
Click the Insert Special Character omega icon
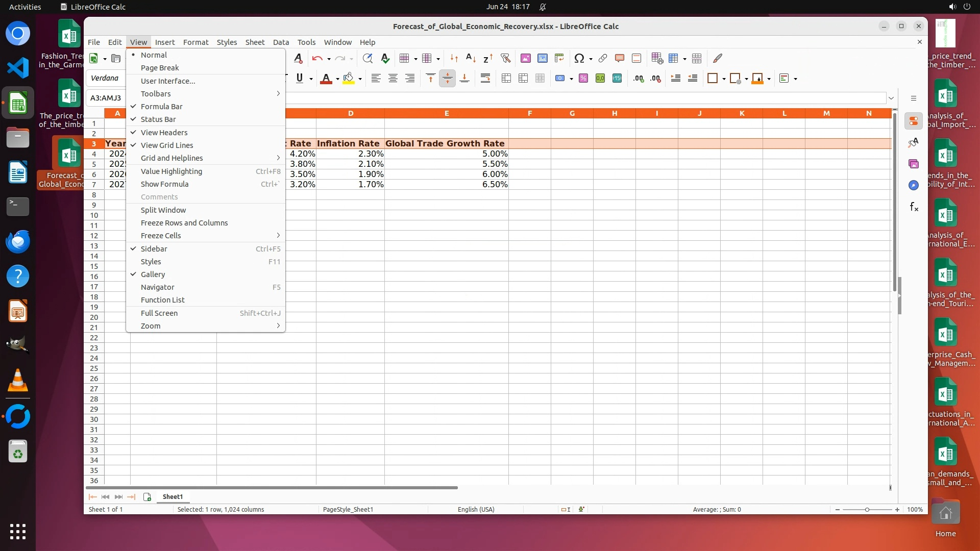point(578,58)
